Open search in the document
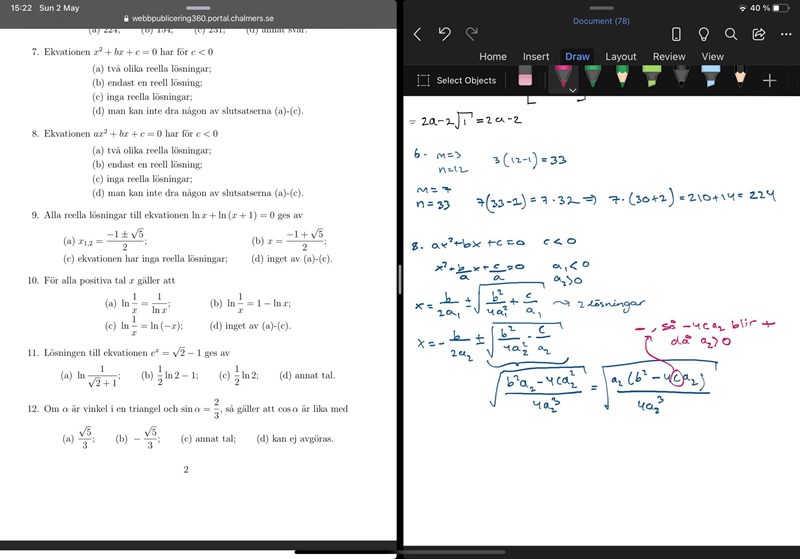 click(731, 34)
